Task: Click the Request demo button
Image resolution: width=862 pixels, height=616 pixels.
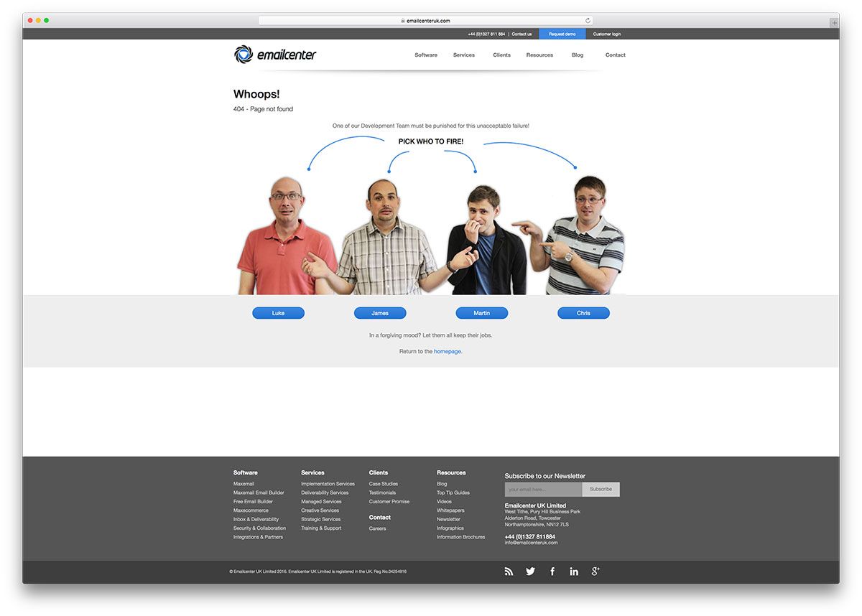Action: tap(562, 34)
